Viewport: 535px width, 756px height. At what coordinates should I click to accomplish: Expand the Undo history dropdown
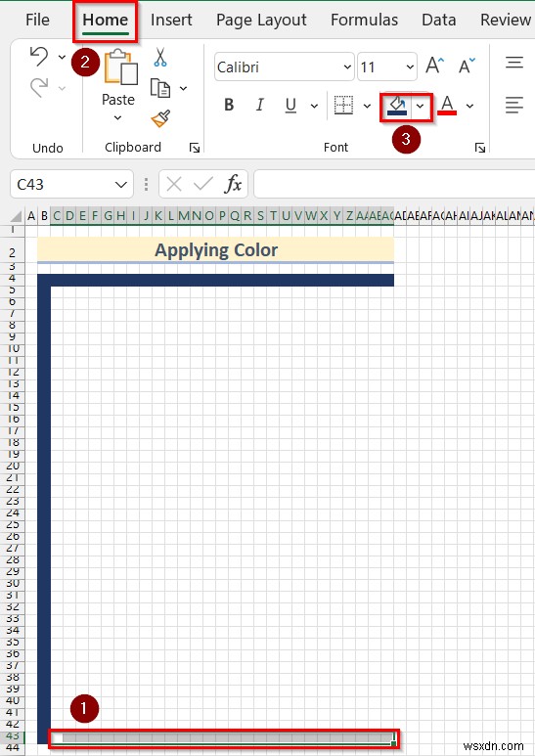[63, 58]
